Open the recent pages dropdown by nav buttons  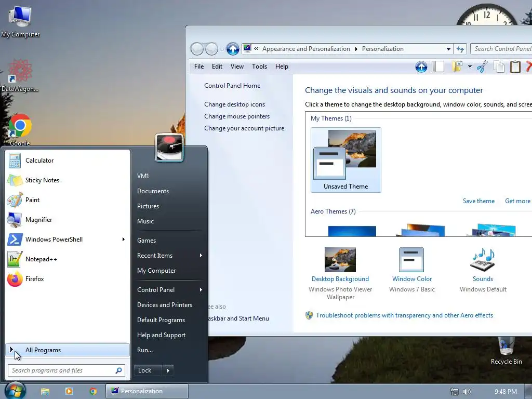click(x=222, y=49)
